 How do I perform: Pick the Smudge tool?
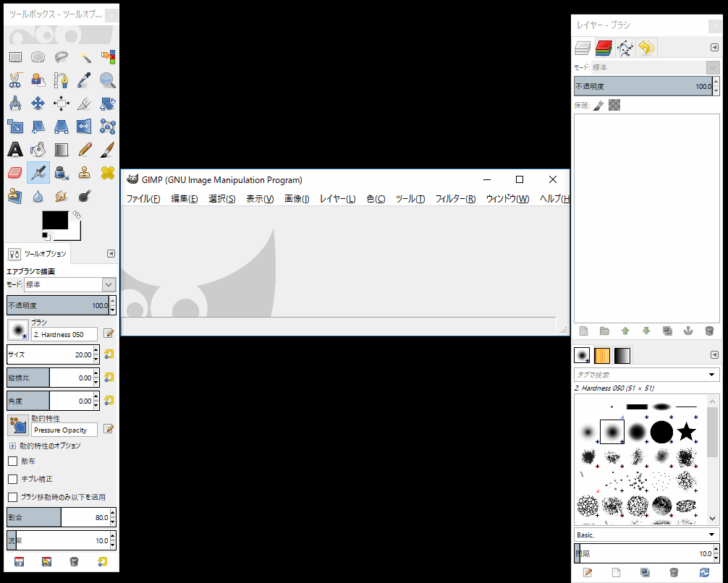tap(62, 196)
